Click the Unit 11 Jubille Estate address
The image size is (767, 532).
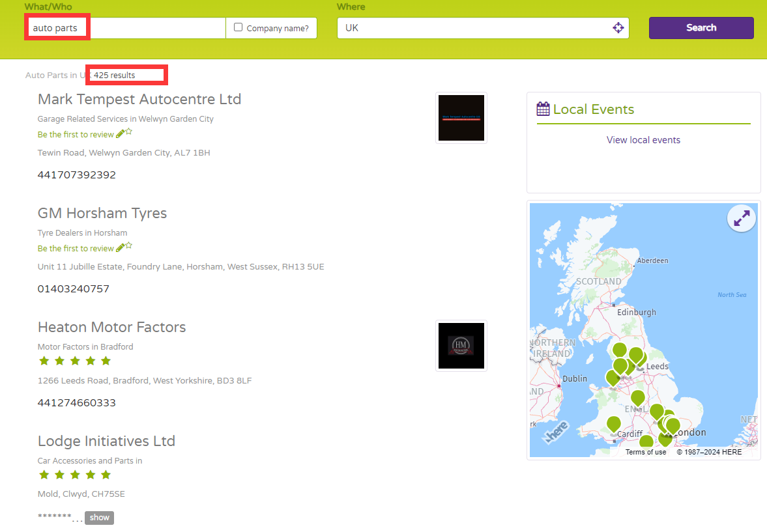[181, 266]
